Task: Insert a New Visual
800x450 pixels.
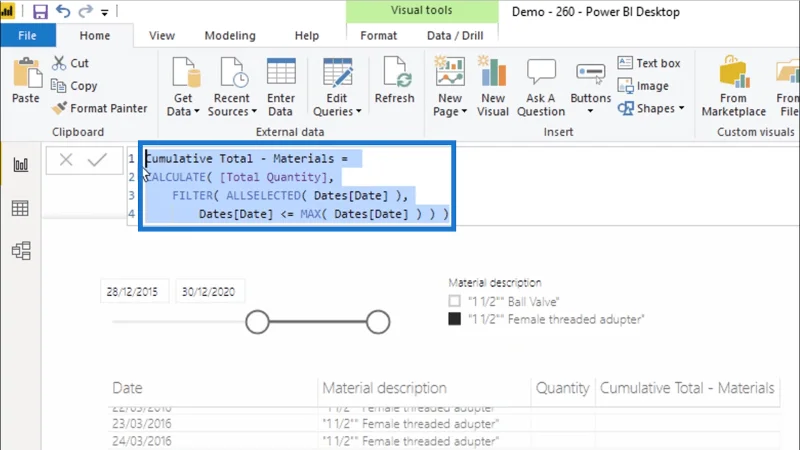Action: [493, 87]
